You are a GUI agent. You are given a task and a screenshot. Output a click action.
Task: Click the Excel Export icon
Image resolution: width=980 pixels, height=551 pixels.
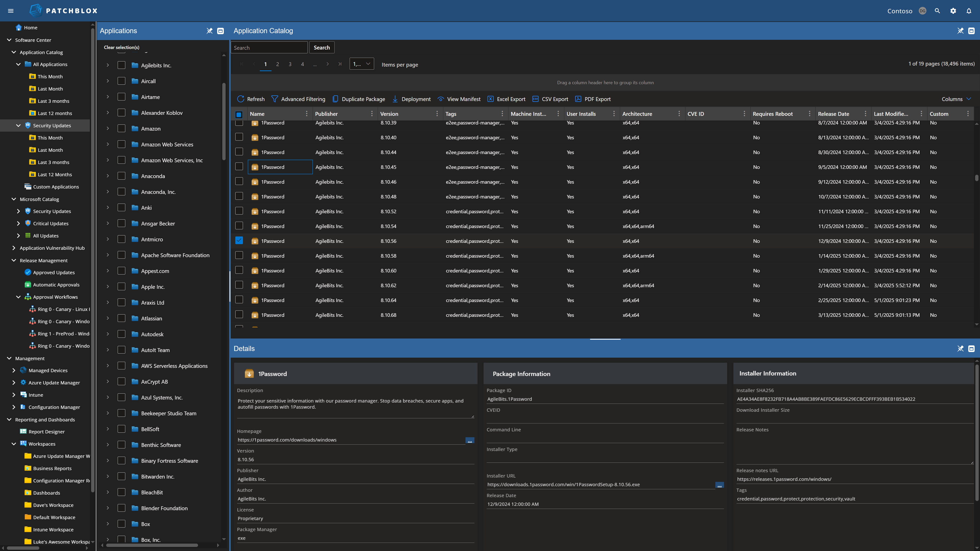491,99
